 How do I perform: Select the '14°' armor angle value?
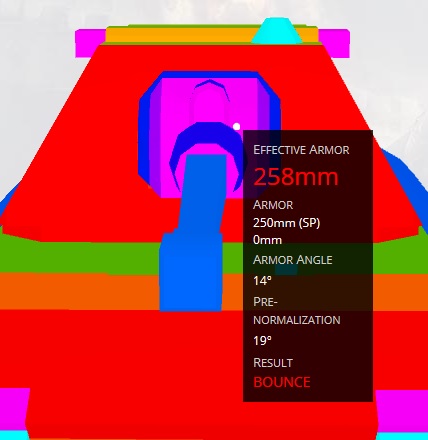tap(262, 281)
